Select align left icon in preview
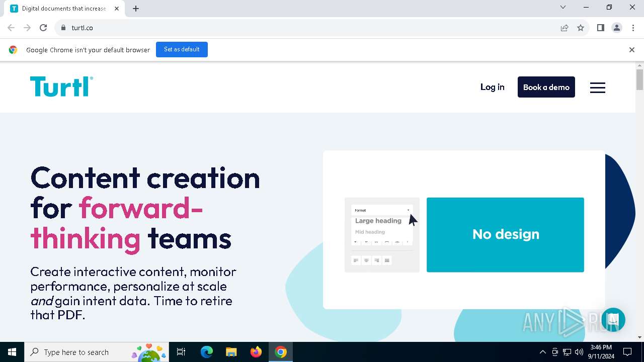644x362 pixels. 356,260
